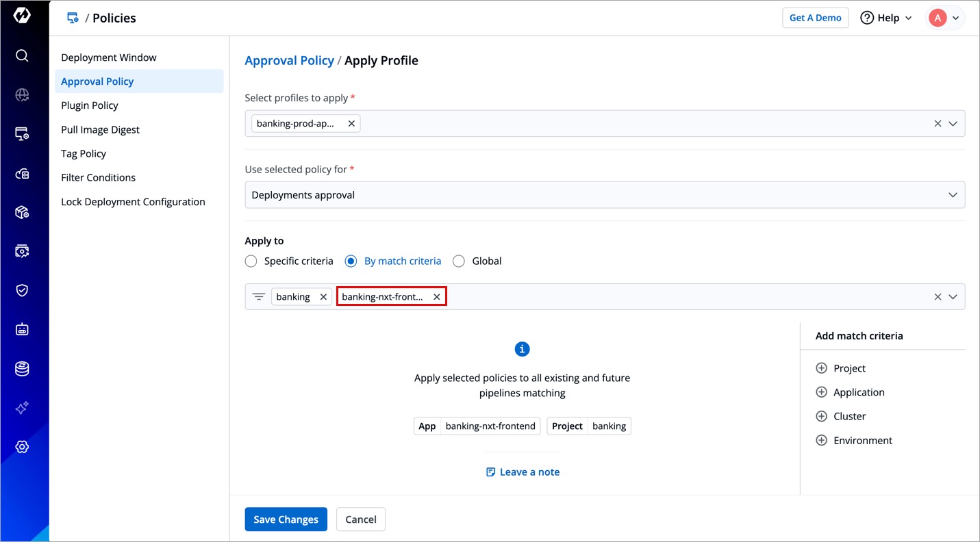Click the plus icon beside Environment

tap(821, 440)
